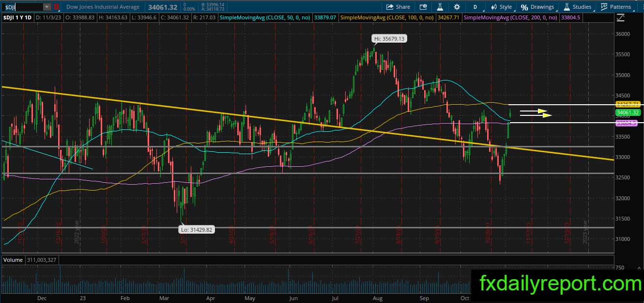Viewport: 644px width, 303px height.
Task: Open the quick chart icon next to Share
Action: 423,7
